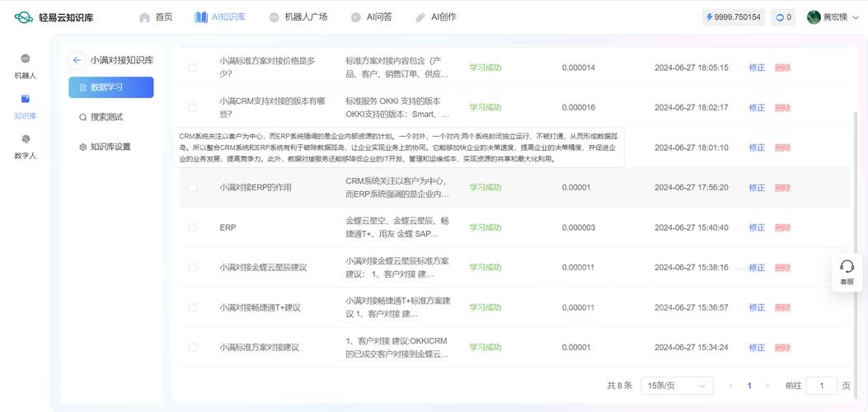The width and height of the screenshot is (868, 412).
Task: Click the answer text 小满对接畅捷通T+标准方案建议
Action: point(398,307)
